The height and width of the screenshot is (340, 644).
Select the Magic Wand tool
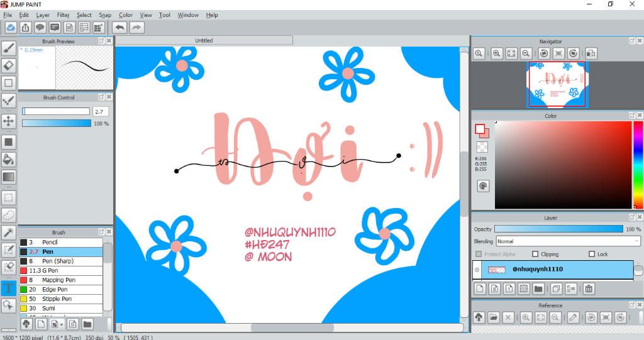pos(9,233)
